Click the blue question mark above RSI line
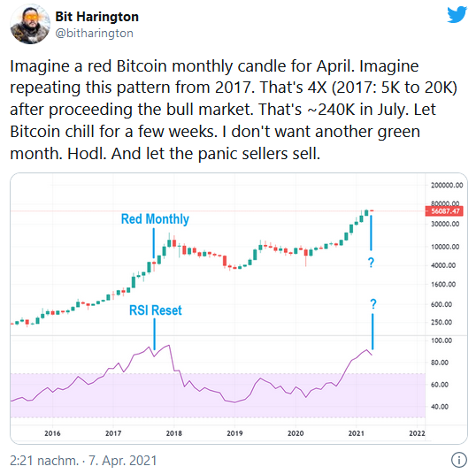Viewport: 476px width, 474px height. 373,303
